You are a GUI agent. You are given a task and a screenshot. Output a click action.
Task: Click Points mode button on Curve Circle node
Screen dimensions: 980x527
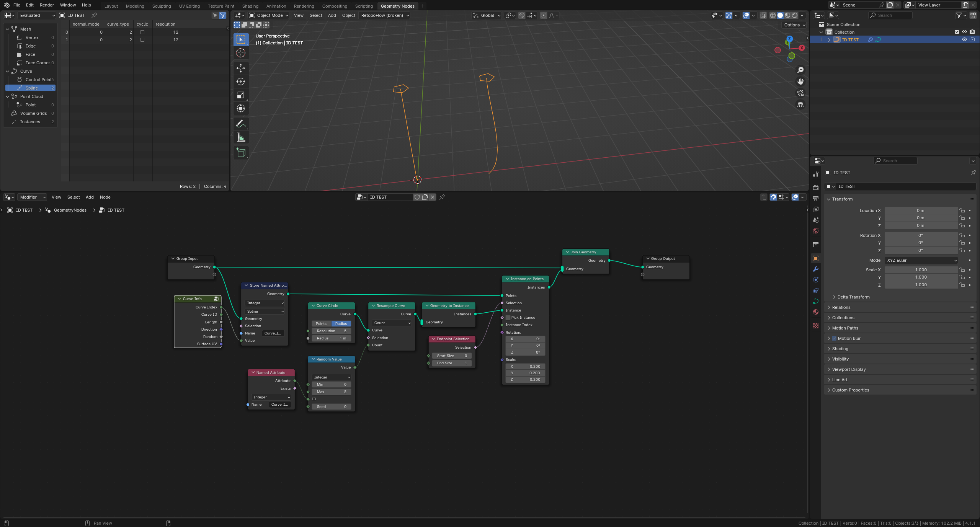coord(322,324)
